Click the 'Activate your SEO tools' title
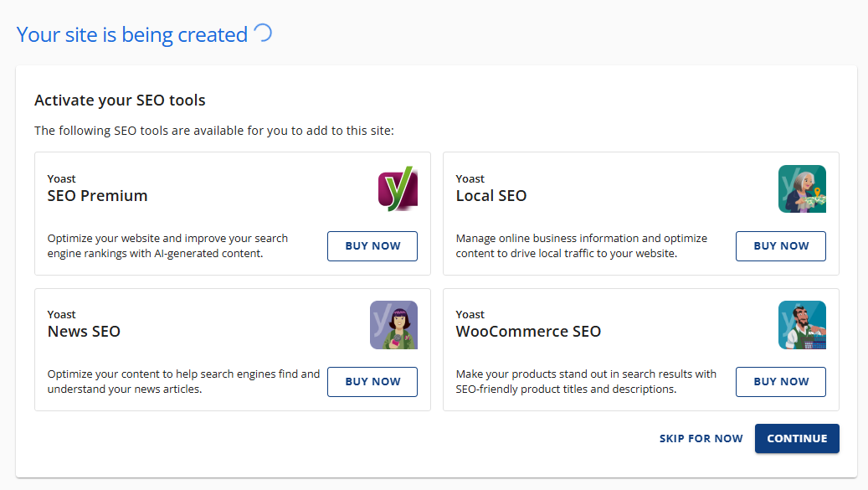868x490 pixels. 120,100
